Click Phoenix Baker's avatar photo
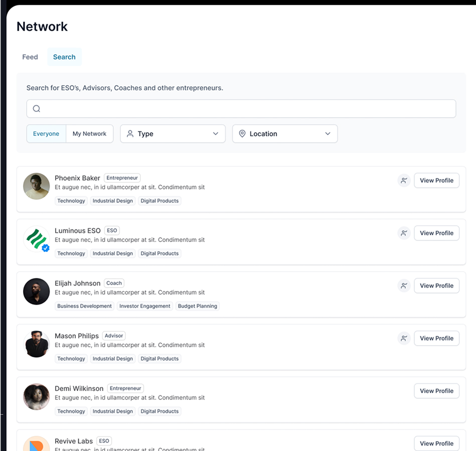The width and height of the screenshot is (476, 451). click(37, 186)
